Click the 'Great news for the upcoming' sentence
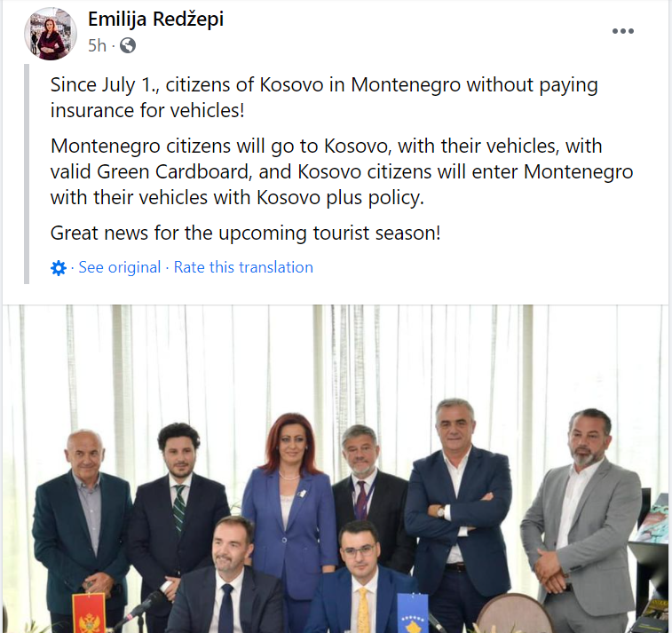Image resolution: width=672 pixels, height=633 pixels. coord(245,233)
